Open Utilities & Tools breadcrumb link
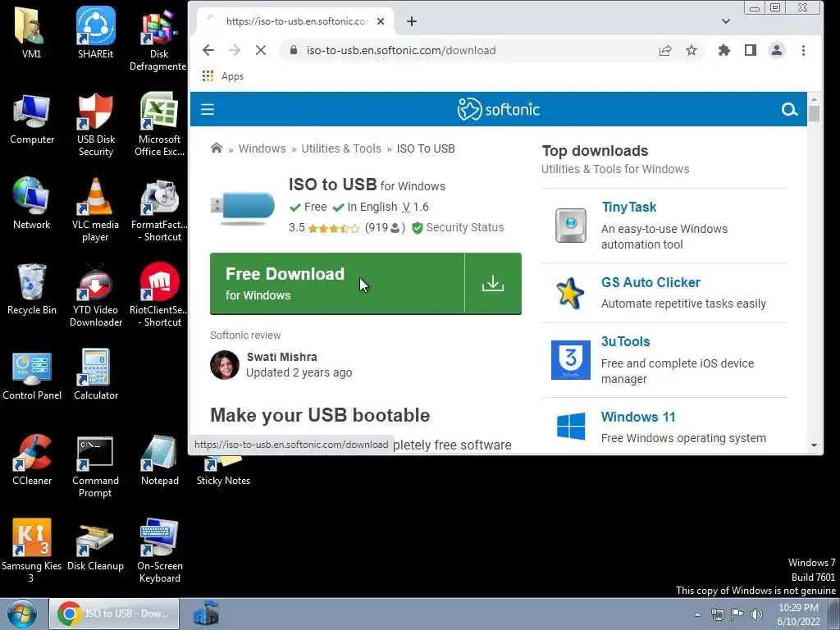Image resolution: width=840 pixels, height=630 pixels. (341, 148)
